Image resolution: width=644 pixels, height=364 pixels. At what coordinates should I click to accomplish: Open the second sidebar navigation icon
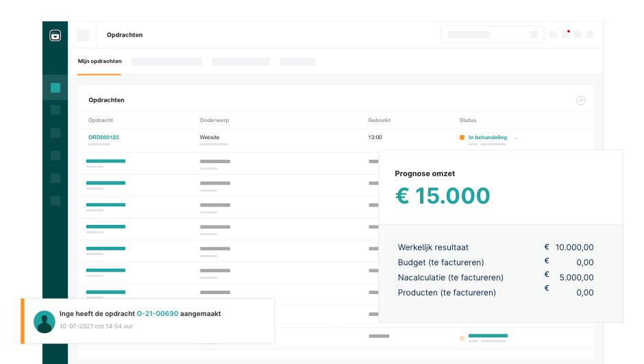[55, 110]
